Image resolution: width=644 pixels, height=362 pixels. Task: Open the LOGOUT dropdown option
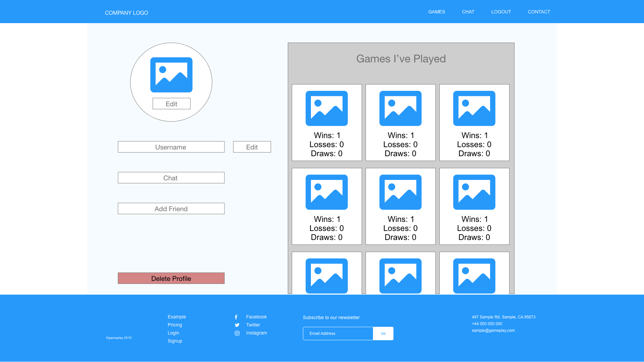point(501,11)
